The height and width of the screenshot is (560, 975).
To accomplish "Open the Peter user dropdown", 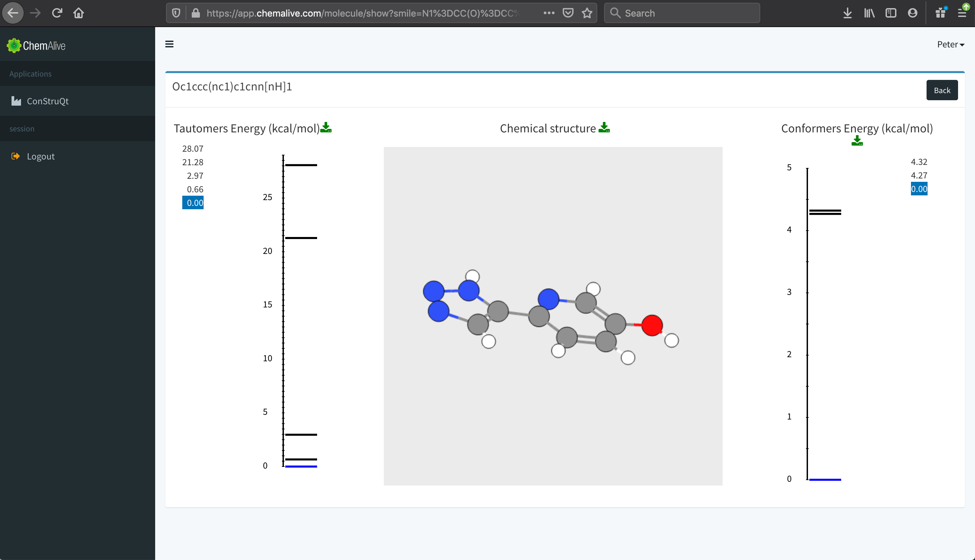I will point(951,44).
